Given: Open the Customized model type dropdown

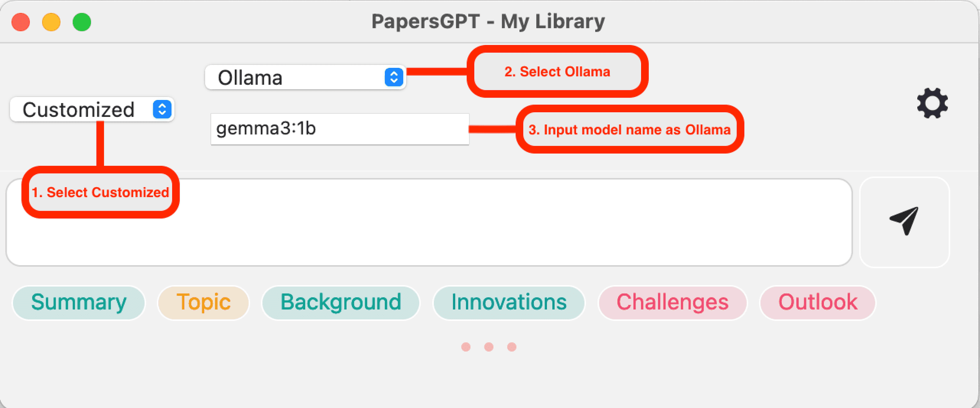Looking at the screenshot, I should [92, 110].
